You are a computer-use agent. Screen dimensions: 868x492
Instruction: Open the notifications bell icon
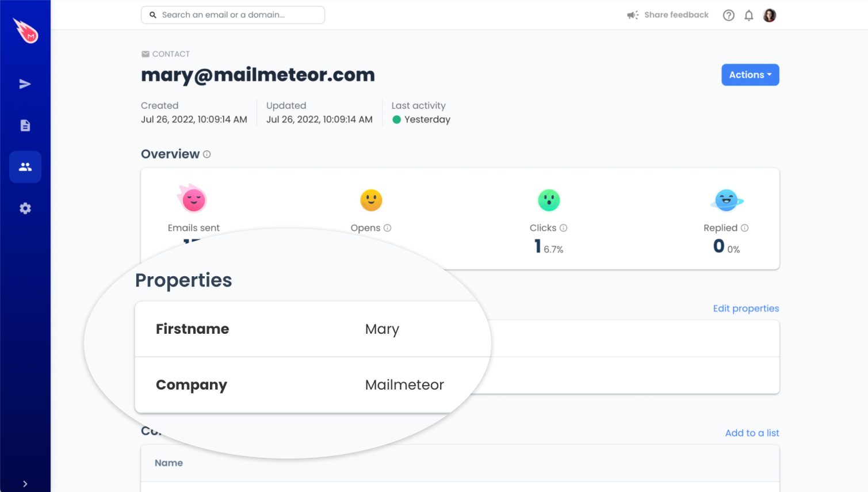[x=749, y=16]
